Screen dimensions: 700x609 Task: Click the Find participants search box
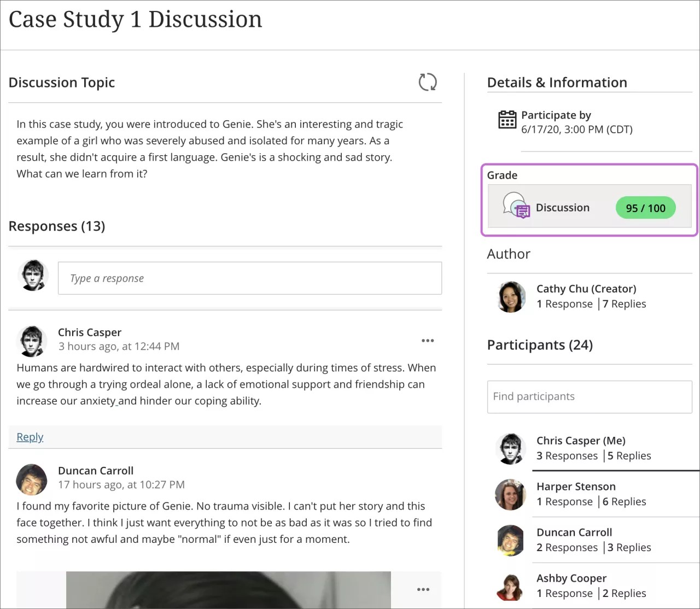(590, 397)
